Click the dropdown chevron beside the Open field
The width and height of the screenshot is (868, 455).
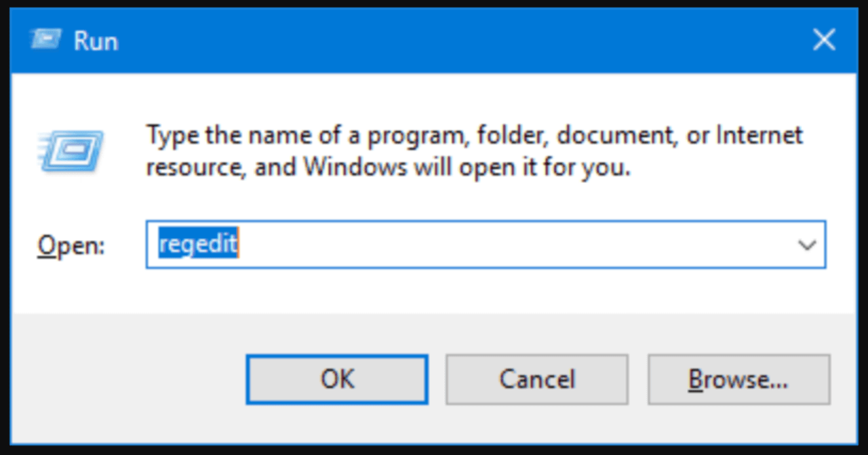click(x=806, y=245)
